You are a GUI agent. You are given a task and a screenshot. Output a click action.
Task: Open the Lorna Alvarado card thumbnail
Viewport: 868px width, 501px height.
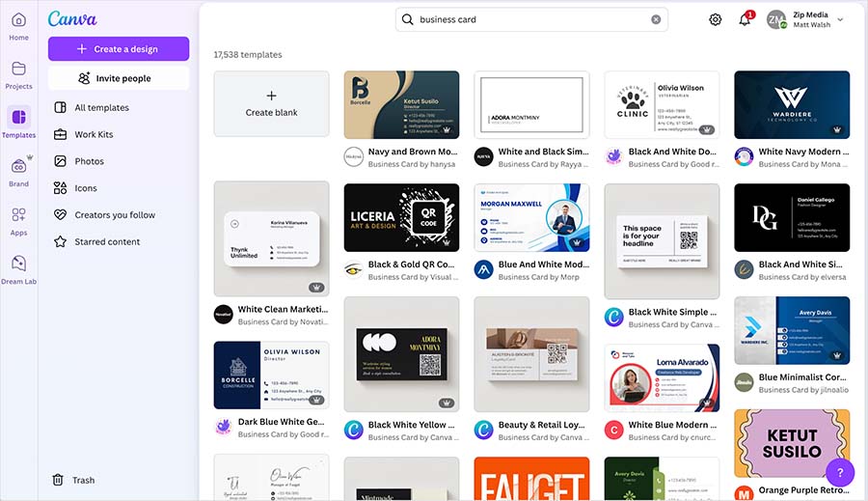pos(662,378)
